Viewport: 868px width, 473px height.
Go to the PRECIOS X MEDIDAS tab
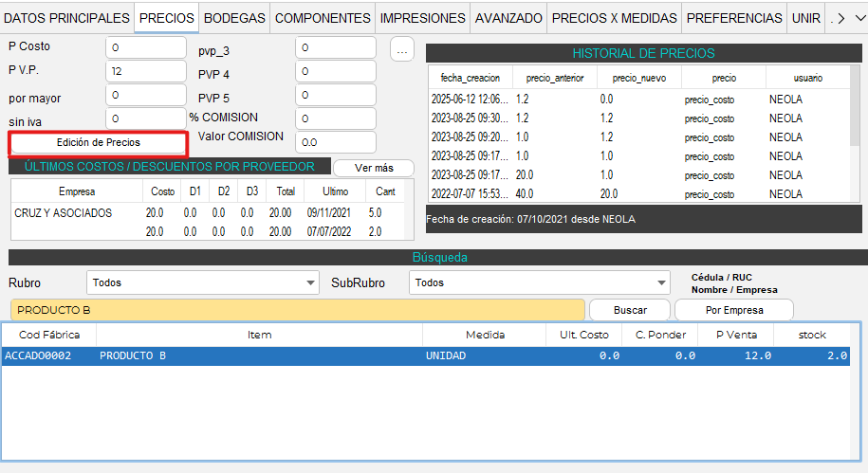614,18
